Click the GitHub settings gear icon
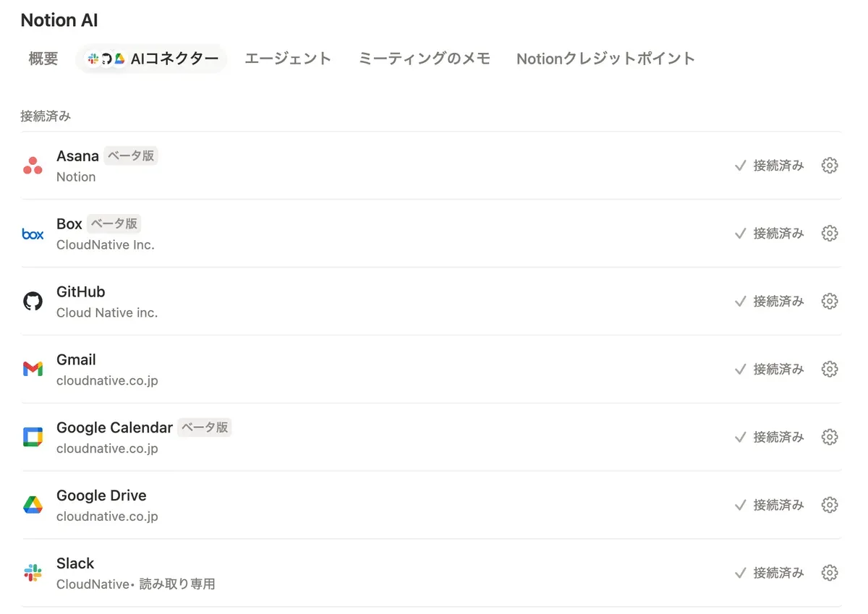This screenshot has width=868, height=614. click(830, 302)
